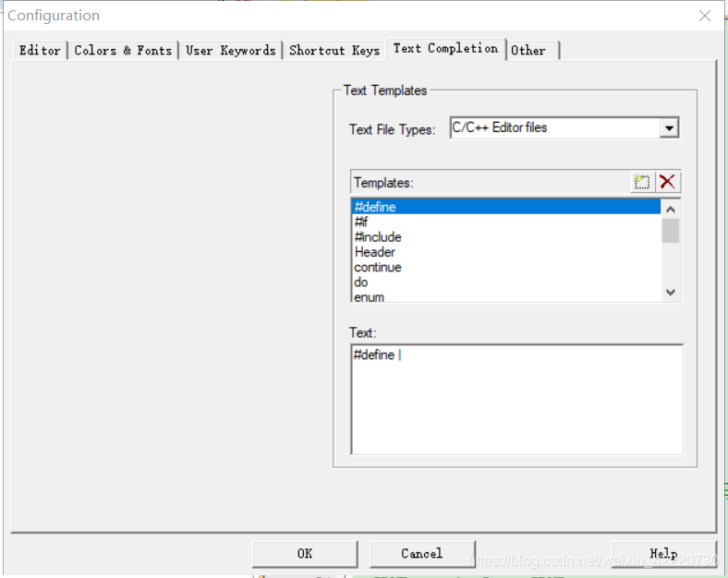Choose the do template entry
The image size is (728, 578).
click(506, 282)
